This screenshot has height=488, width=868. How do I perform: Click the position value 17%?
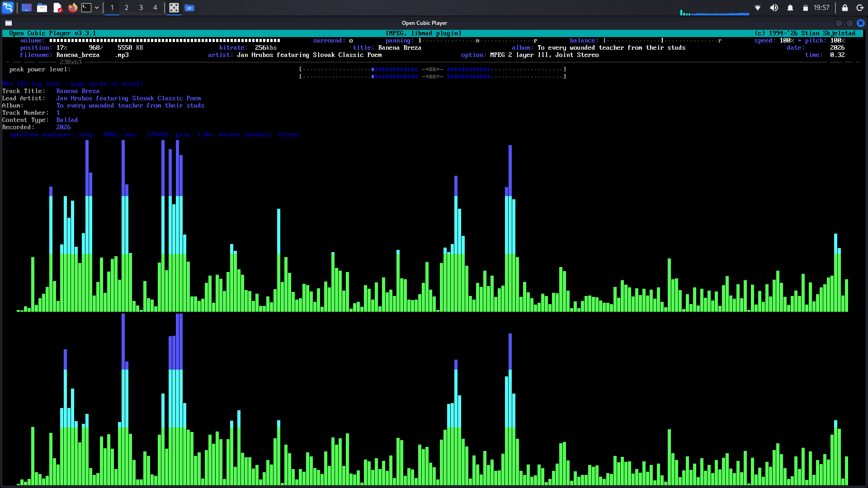point(61,48)
